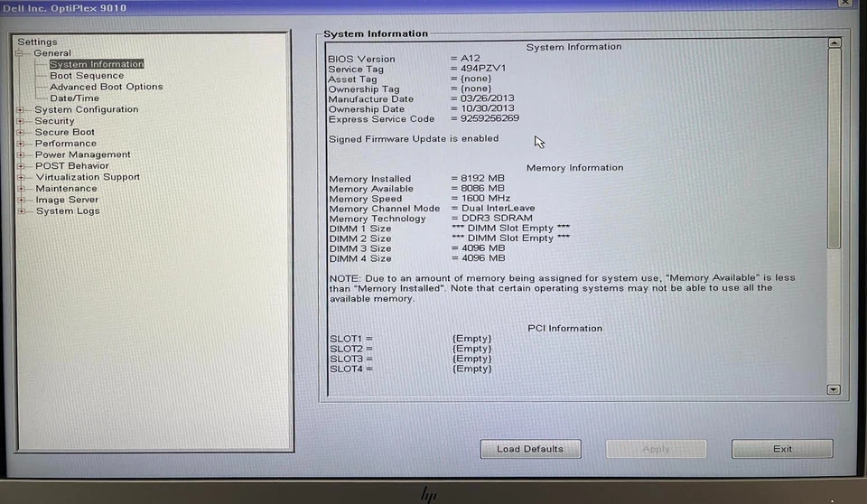The width and height of the screenshot is (867, 504).
Task: Click the greyed-out Apply button
Action: (656, 449)
